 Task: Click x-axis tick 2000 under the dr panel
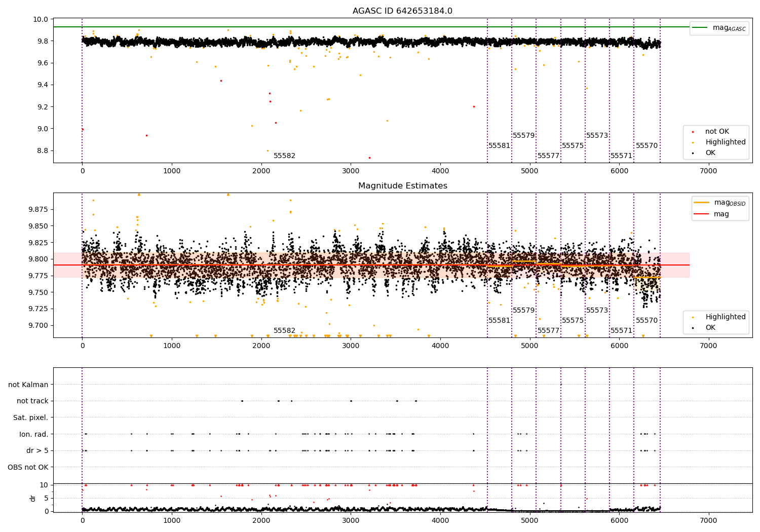[261, 521]
